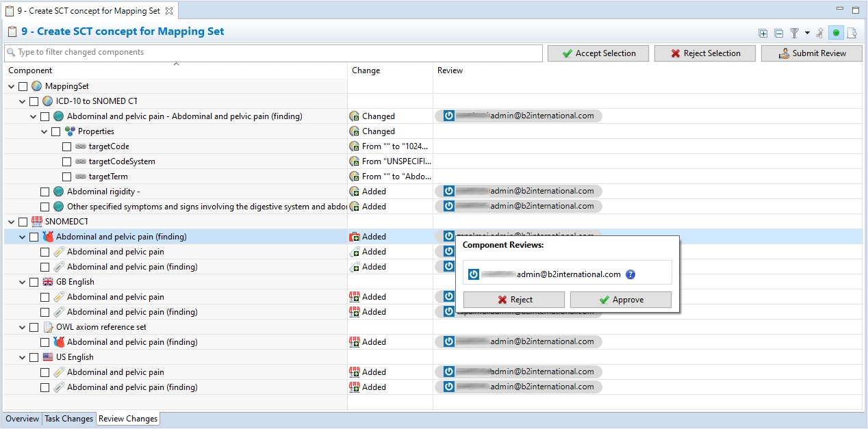Collapse the Properties node
This screenshot has height=429, width=868.
point(44,131)
